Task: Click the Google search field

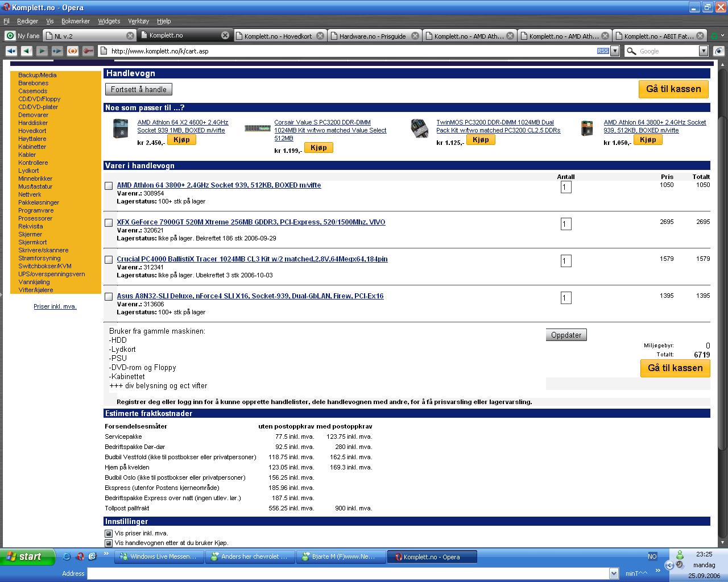Action: (668, 51)
